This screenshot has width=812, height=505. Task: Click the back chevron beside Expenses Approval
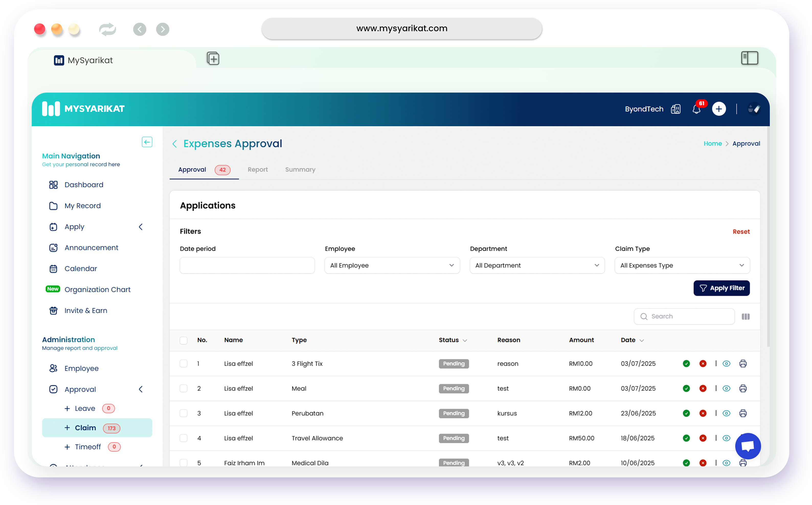coord(175,144)
